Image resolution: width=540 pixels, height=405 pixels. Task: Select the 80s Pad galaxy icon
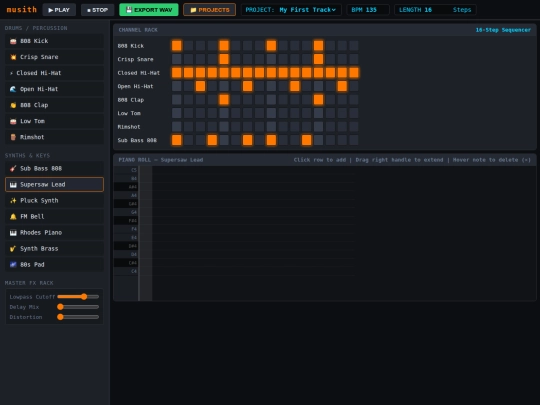coord(13,265)
